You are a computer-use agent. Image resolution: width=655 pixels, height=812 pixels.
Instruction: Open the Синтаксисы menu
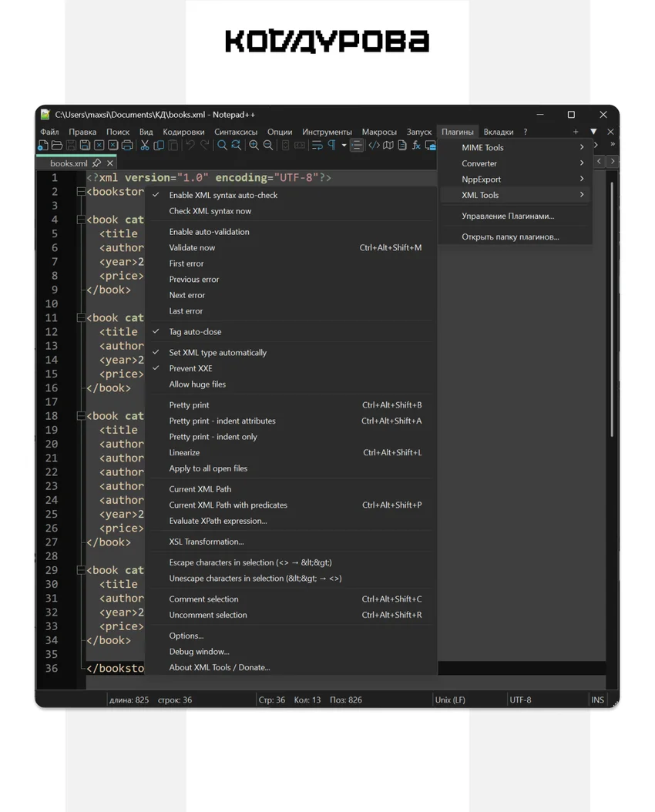click(x=236, y=132)
